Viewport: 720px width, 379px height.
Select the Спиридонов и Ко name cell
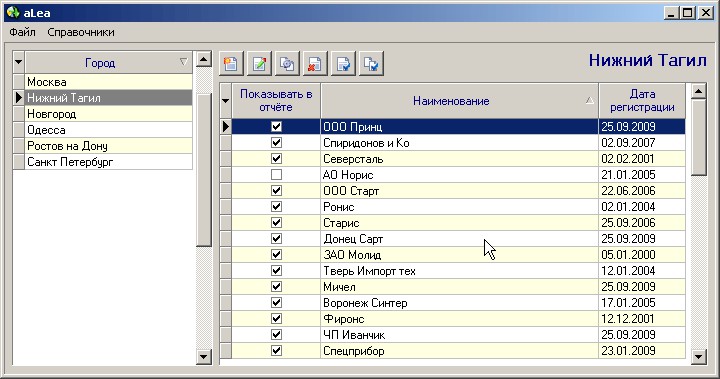[x=459, y=142]
